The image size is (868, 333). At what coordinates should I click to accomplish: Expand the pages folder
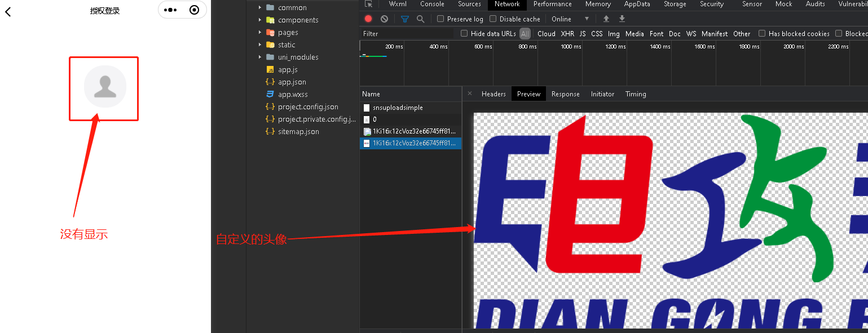point(259,32)
